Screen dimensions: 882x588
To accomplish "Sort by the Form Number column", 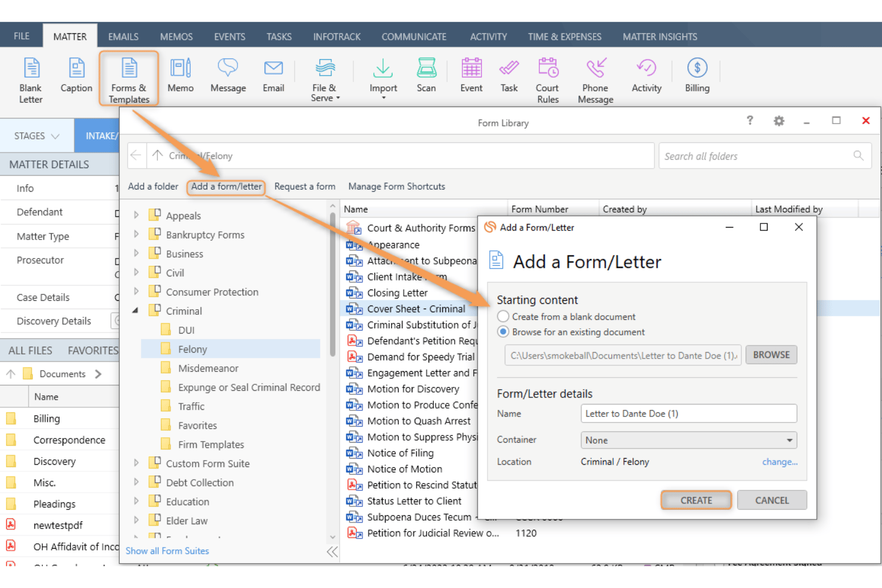I will click(539, 209).
